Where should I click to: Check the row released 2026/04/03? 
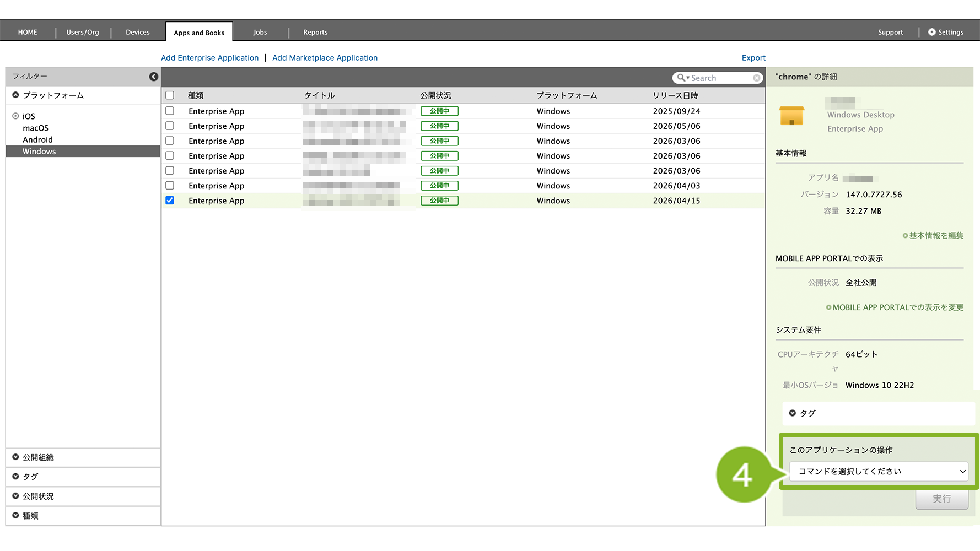170,186
